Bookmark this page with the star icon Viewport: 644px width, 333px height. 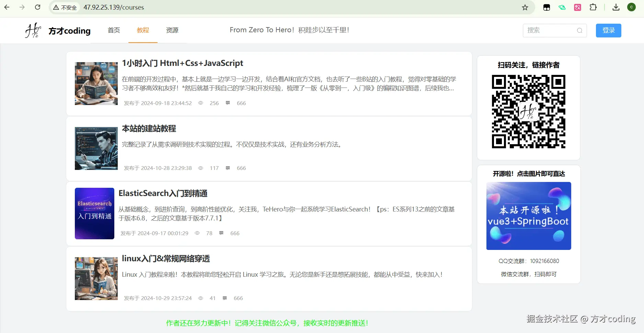[x=525, y=7]
